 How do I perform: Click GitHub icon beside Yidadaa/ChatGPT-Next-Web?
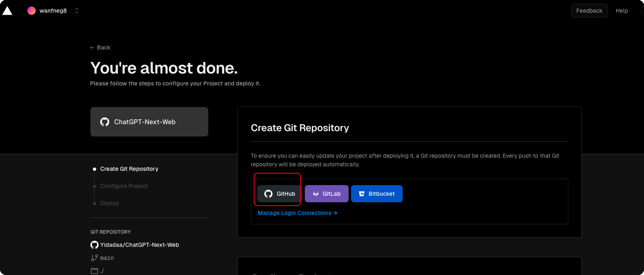95,245
